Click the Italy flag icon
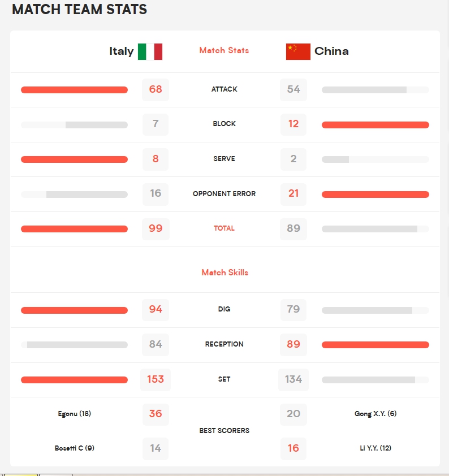This screenshot has width=449, height=476. pyautogui.click(x=150, y=51)
